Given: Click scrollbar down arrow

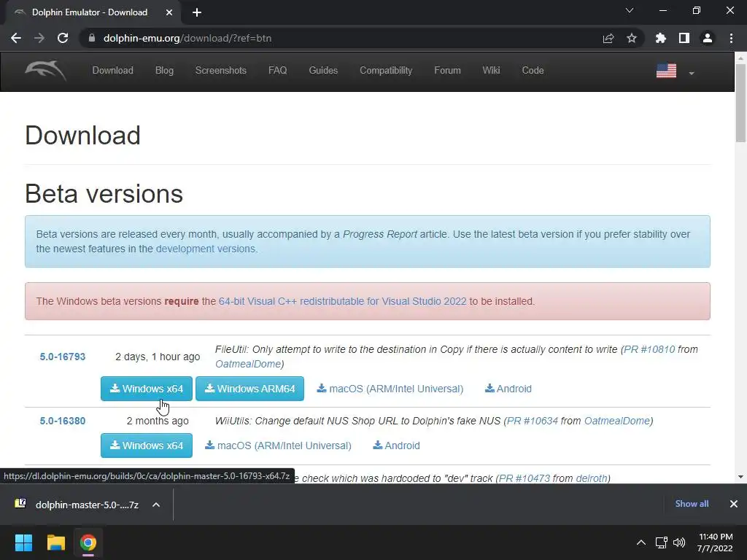Looking at the screenshot, I should coord(740,477).
